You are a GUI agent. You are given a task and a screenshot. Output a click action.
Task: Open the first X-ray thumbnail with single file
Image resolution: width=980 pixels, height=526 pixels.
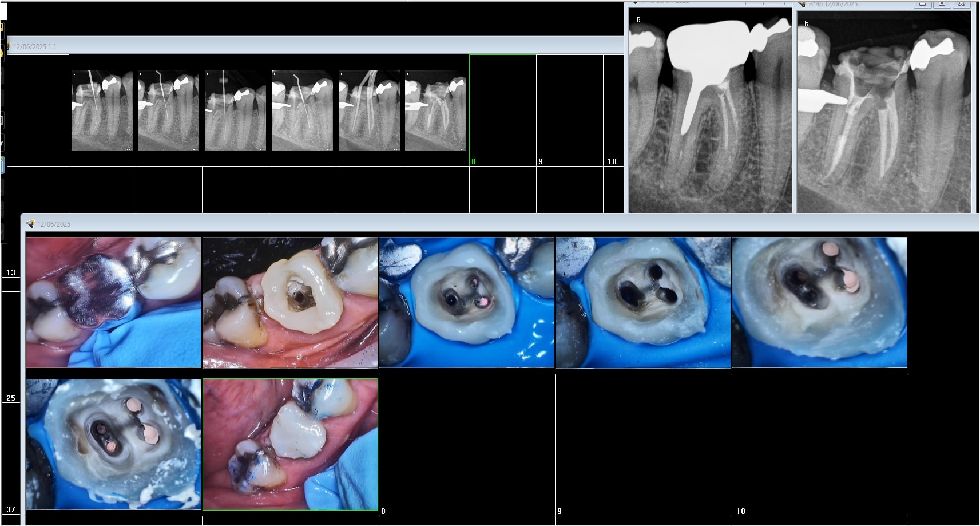pyautogui.click(x=102, y=110)
